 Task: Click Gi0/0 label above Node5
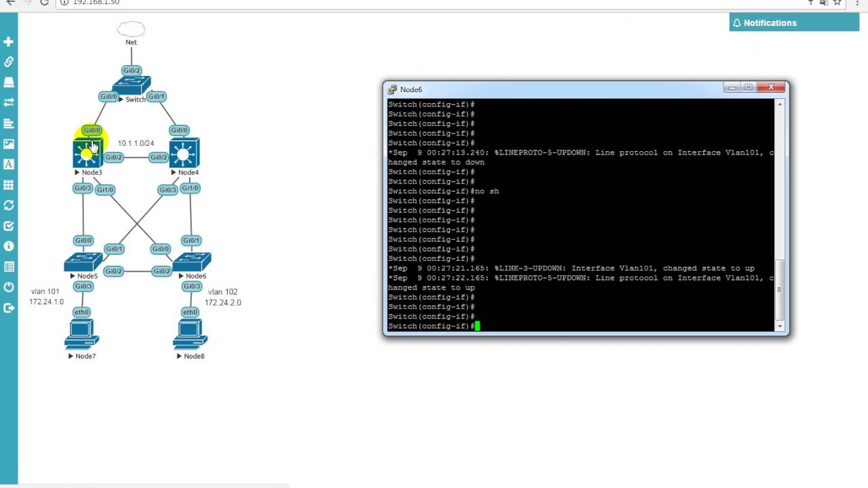coord(83,240)
